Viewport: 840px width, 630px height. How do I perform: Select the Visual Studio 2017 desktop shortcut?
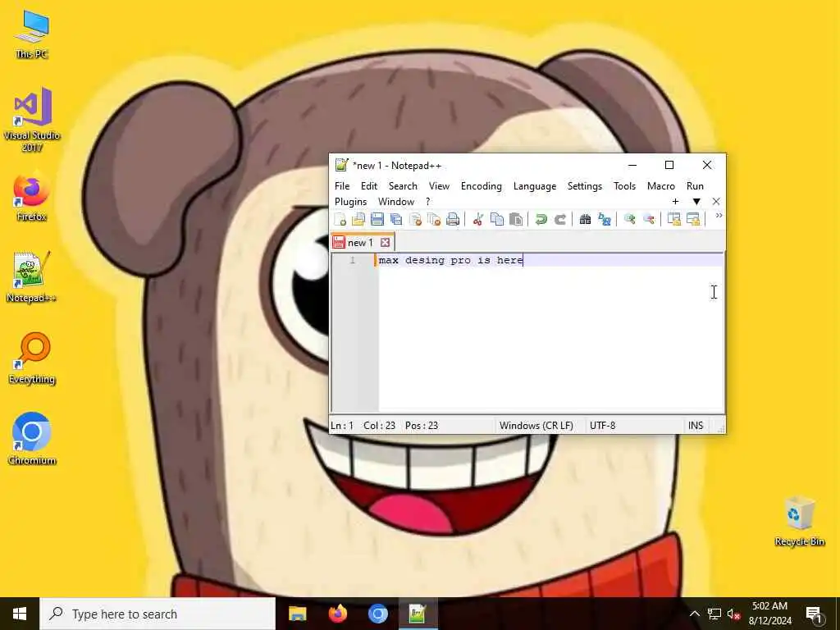pos(32,119)
